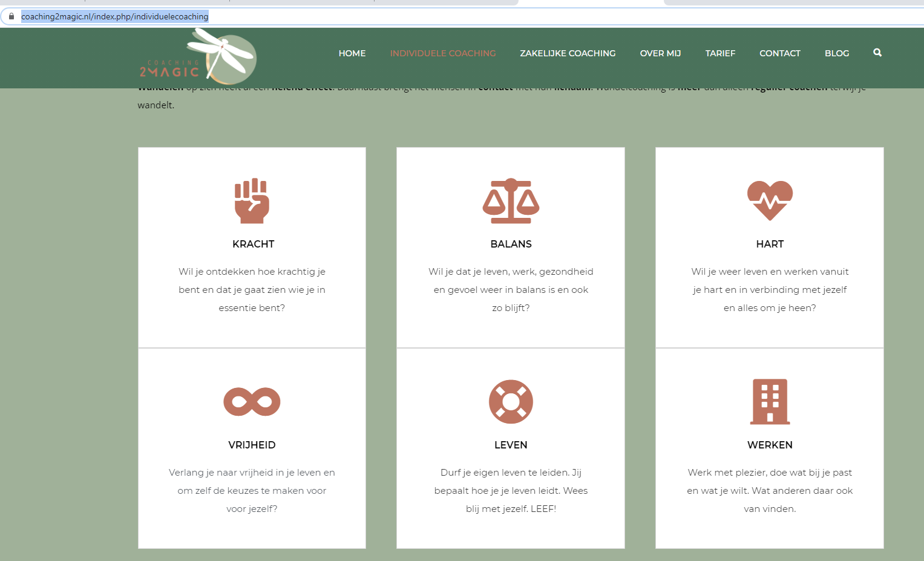Go to the Home menu item
924x561 pixels.
pos(352,53)
